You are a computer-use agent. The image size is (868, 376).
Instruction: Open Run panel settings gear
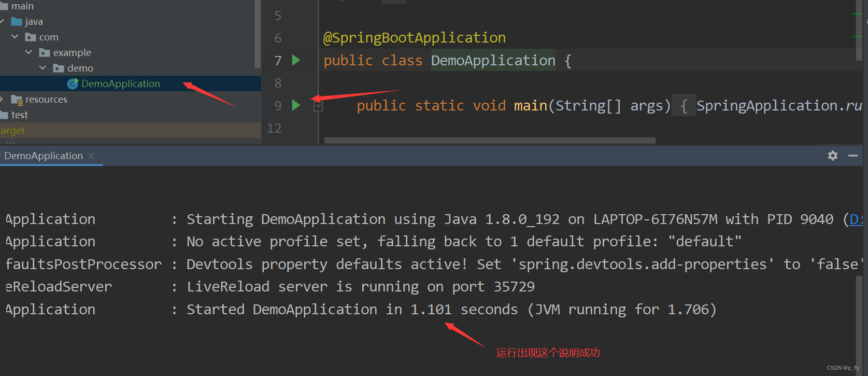tap(833, 156)
